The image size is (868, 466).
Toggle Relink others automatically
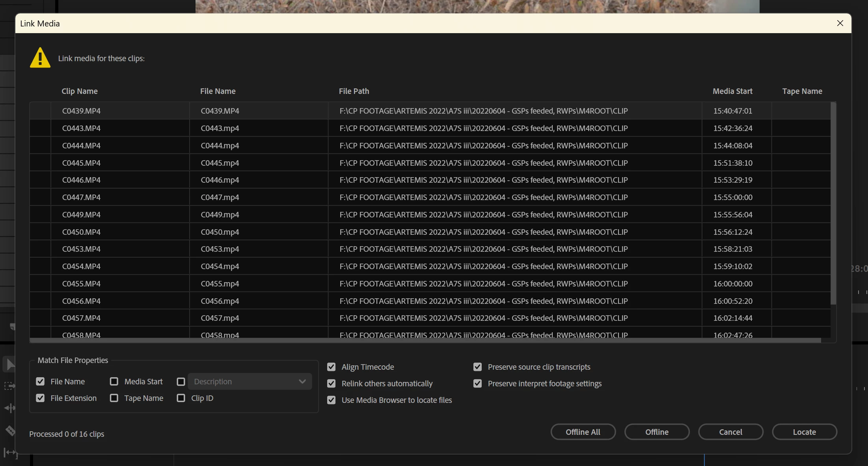332,384
